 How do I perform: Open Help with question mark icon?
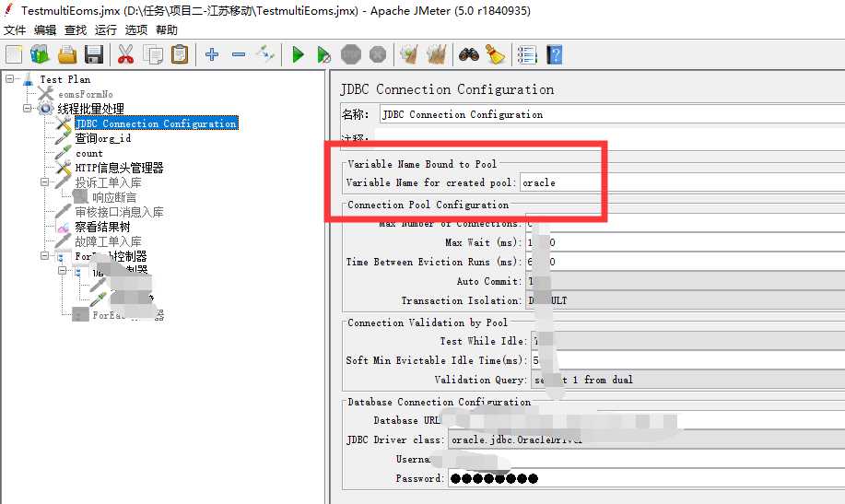pos(555,54)
